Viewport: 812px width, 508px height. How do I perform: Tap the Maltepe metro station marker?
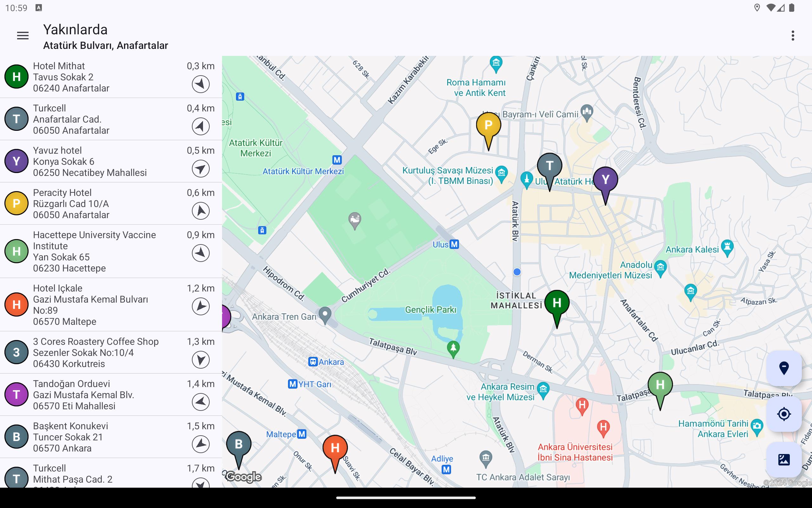coord(302,434)
